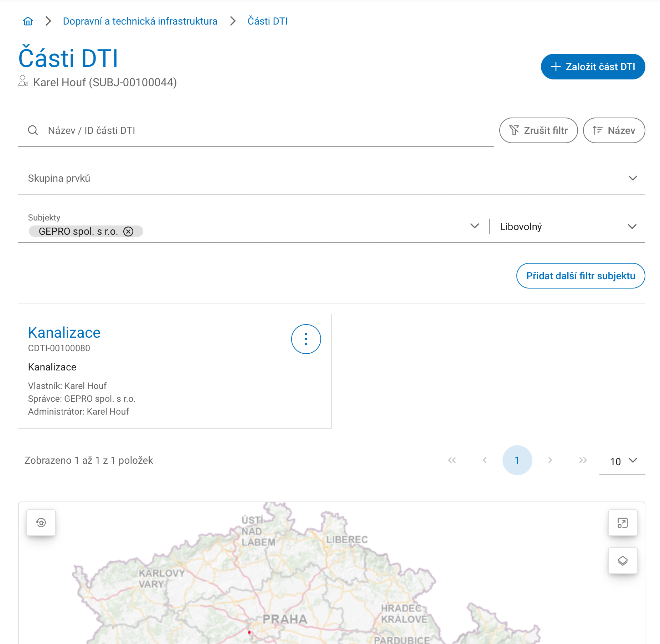Select the CDTI-00100080 identifier text
Image resolution: width=660 pixels, height=644 pixels.
[59, 348]
